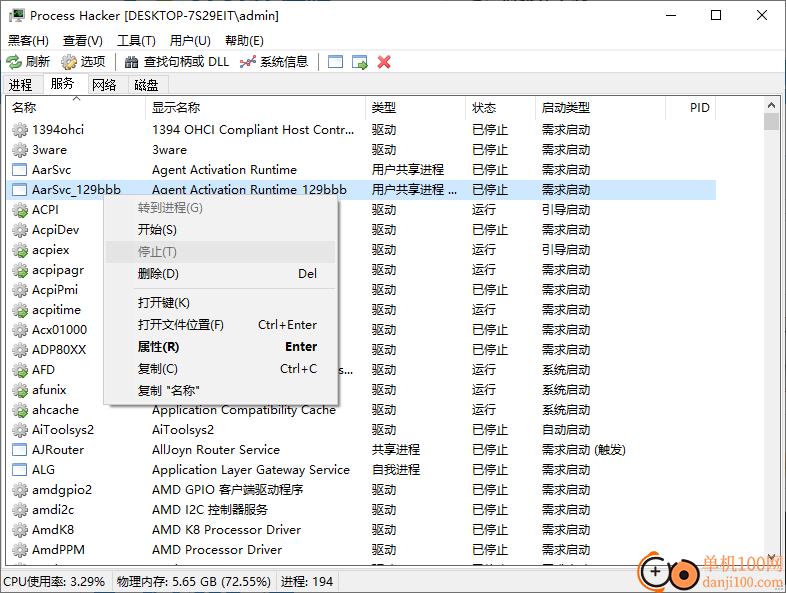
Task: Choose Copy (复制) Ctrl+C in context menu
Action: 221,369
